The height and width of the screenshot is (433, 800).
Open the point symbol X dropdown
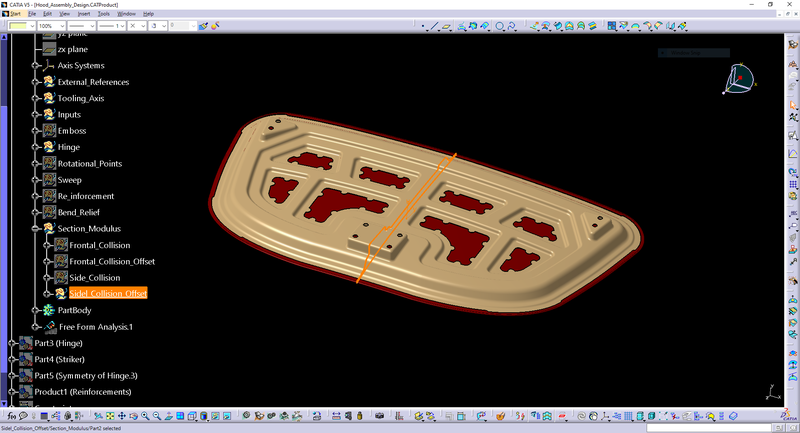(137, 26)
